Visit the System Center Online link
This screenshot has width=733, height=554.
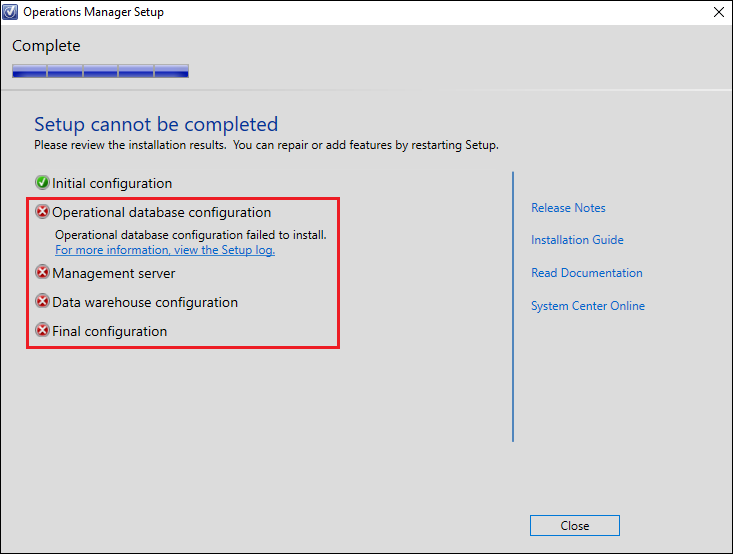[588, 306]
